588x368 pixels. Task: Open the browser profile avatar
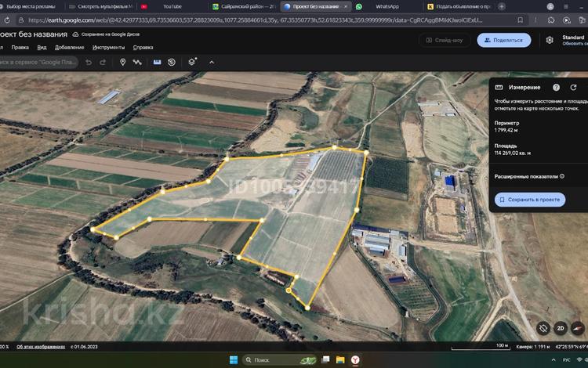point(550,6)
